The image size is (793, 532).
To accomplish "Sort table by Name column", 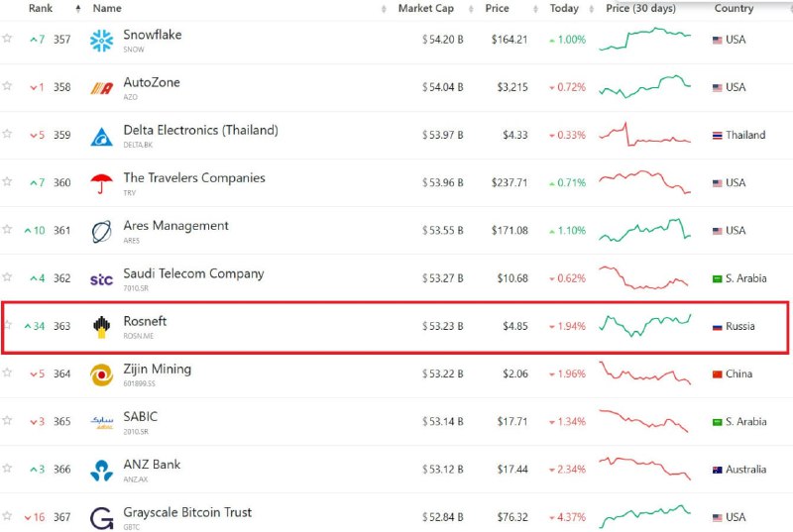I will point(107,8).
